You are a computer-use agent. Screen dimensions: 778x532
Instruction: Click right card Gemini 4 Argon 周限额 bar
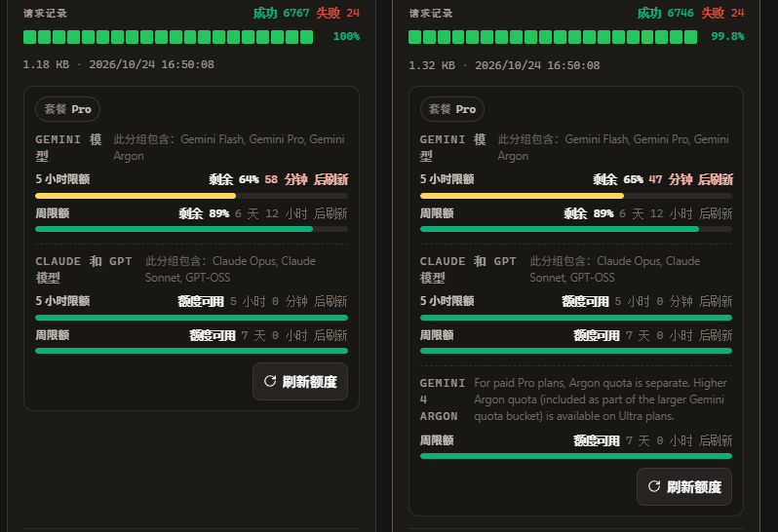[x=576, y=456]
